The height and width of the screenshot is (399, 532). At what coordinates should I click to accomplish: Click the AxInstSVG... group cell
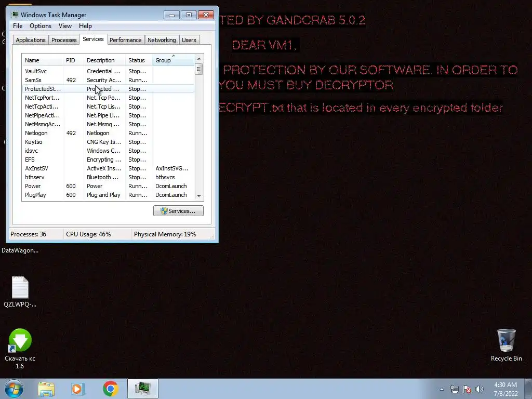click(171, 168)
